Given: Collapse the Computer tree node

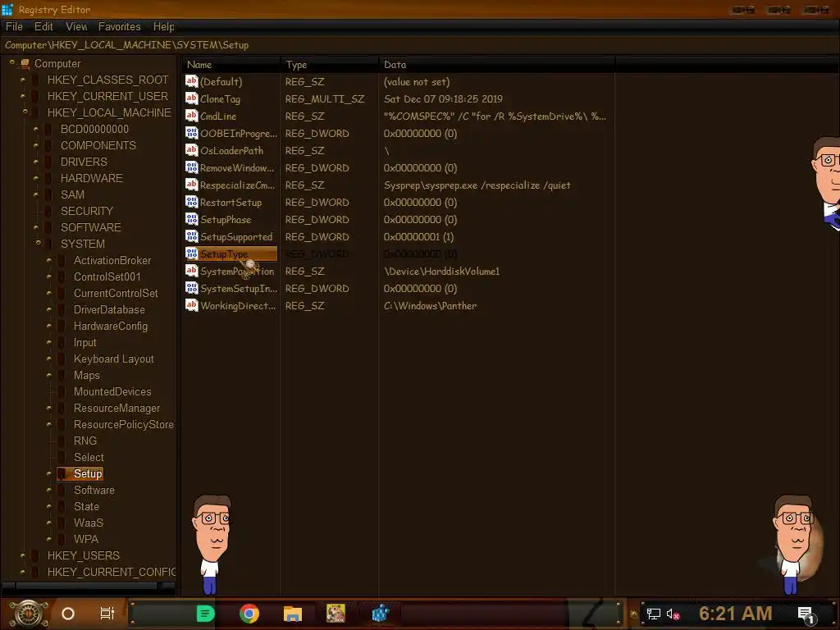Looking at the screenshot, I should pos(11,63).
